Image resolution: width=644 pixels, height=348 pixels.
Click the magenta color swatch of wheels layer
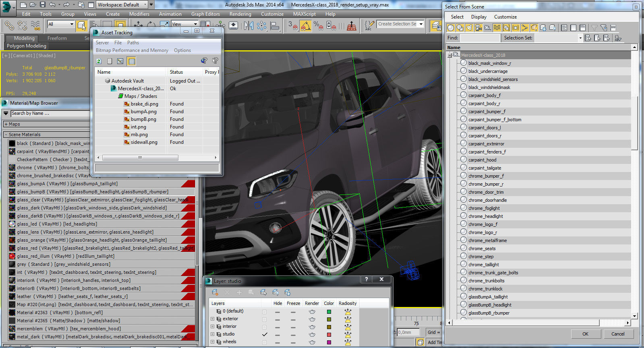(329, 342)
